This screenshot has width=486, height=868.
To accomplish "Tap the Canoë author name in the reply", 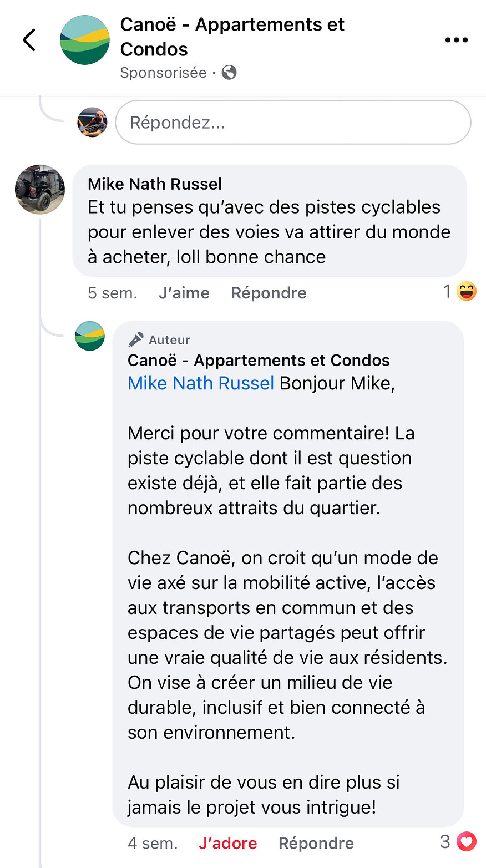I will pos(259,361).
